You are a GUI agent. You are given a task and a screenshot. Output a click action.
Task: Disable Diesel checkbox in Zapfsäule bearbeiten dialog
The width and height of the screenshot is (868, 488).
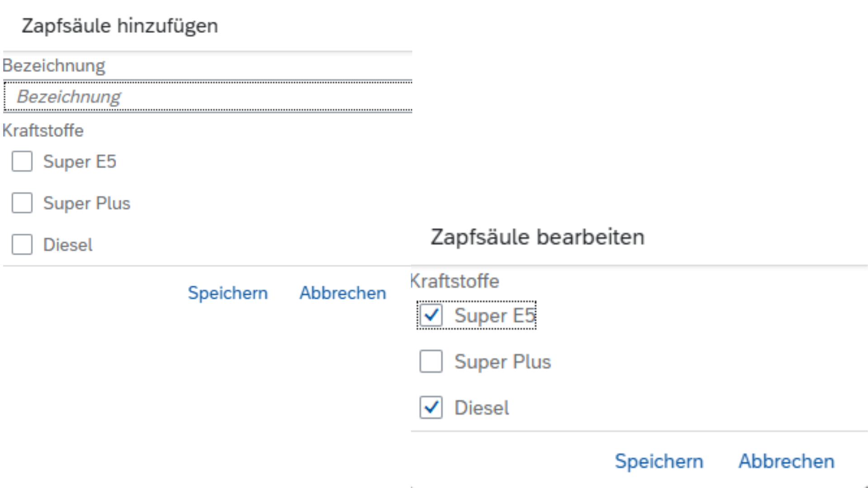(431, 408)
